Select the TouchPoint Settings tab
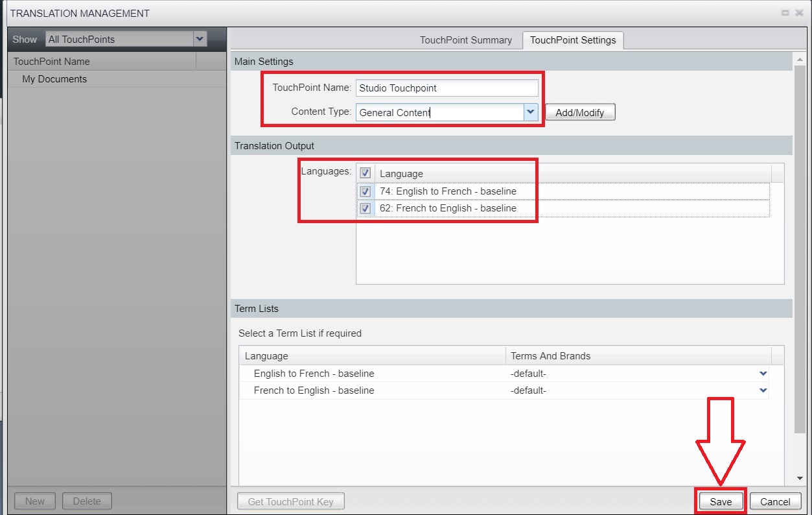Viewport: 812px width, 515px height. pyautogui.click(x=573, y=40)
